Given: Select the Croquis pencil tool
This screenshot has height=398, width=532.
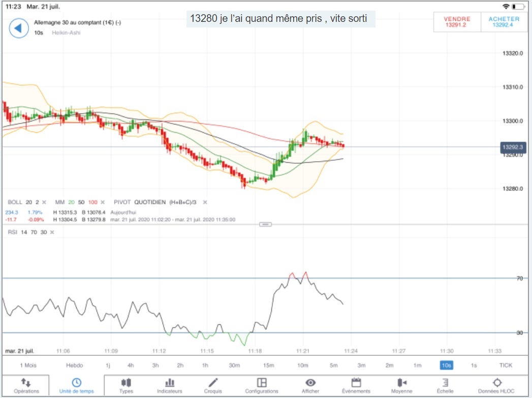Looking at the screenshot, I should click(x=213, y=382).
